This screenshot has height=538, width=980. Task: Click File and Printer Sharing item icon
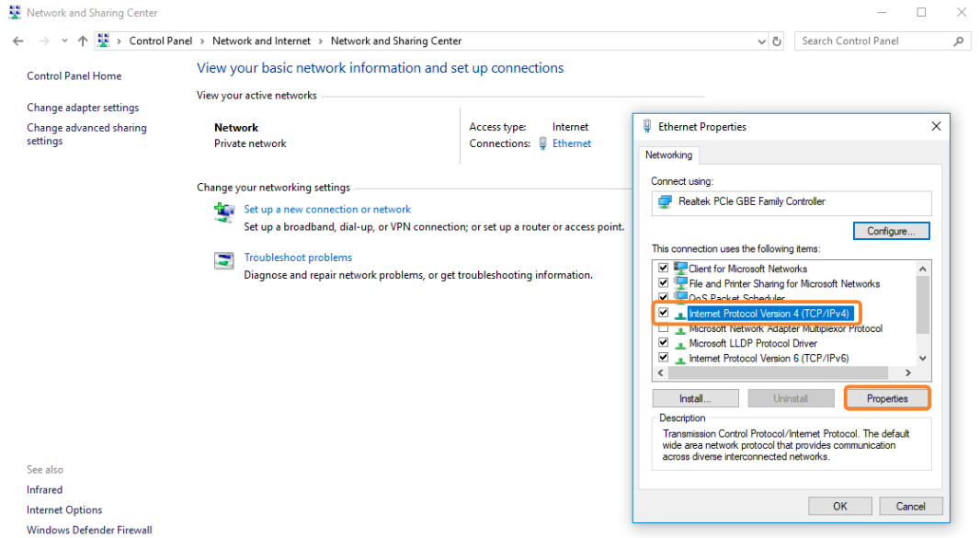click(680, 282)
